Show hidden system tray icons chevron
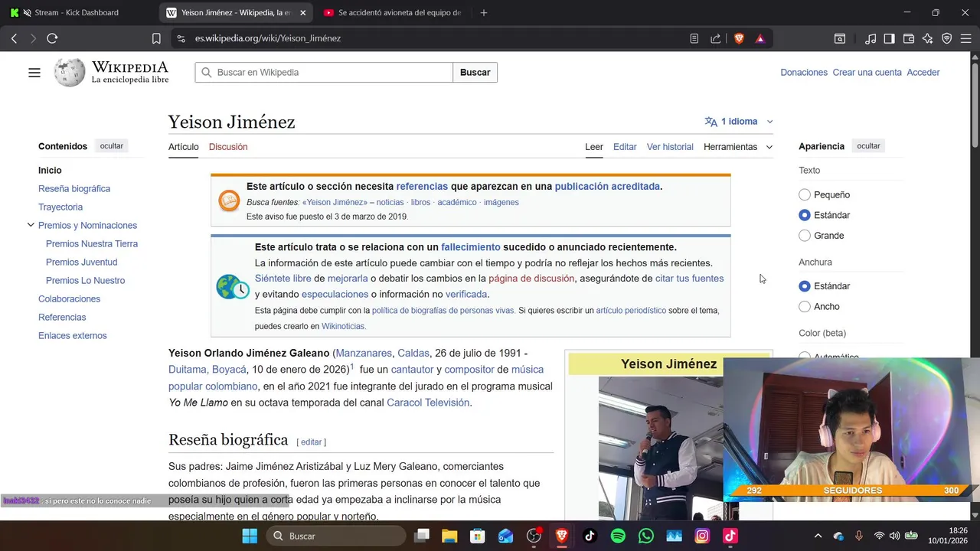The width and height of the screenshot is (980, 551). point(818,536)
